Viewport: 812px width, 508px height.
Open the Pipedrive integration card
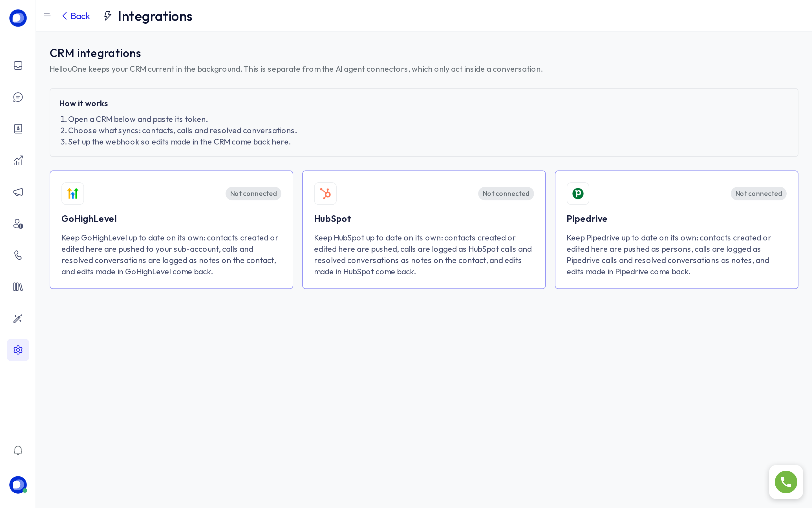tap(676, 230)
